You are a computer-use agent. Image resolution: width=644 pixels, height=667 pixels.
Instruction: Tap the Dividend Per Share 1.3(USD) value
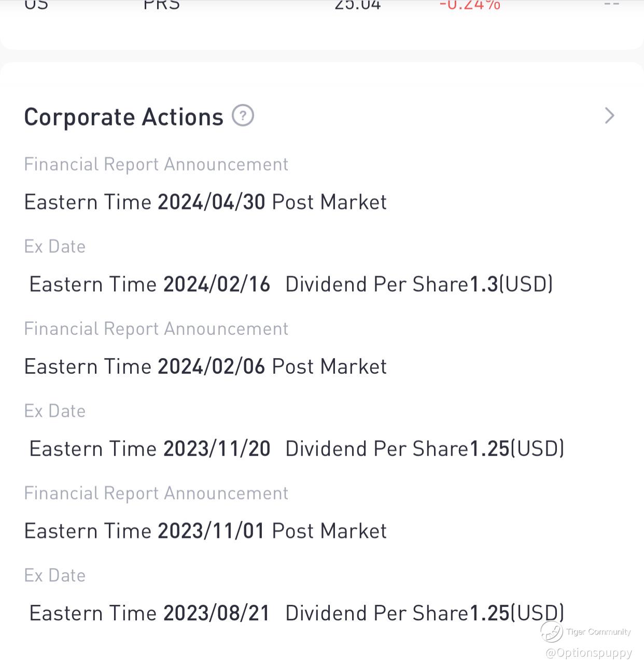tap(419, 285)
